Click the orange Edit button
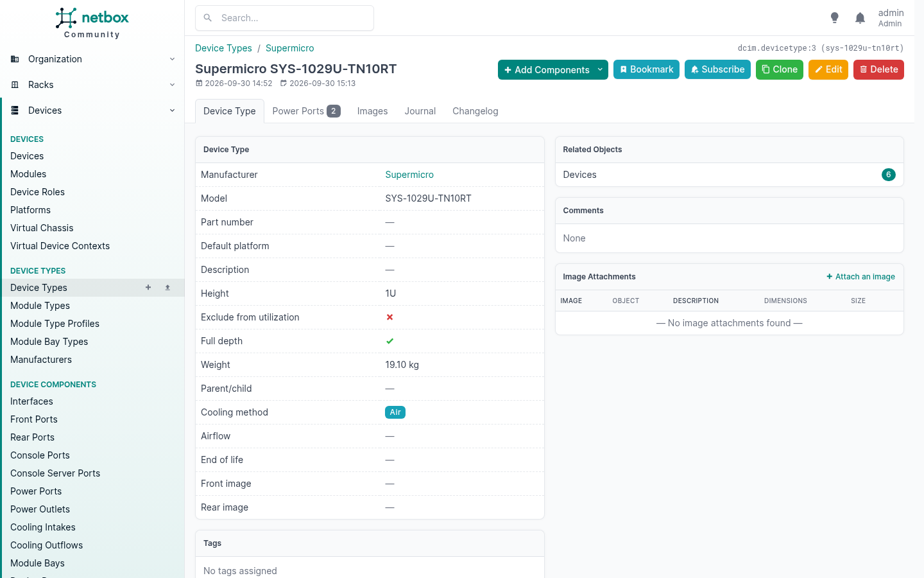 click(x=828, y=69)
